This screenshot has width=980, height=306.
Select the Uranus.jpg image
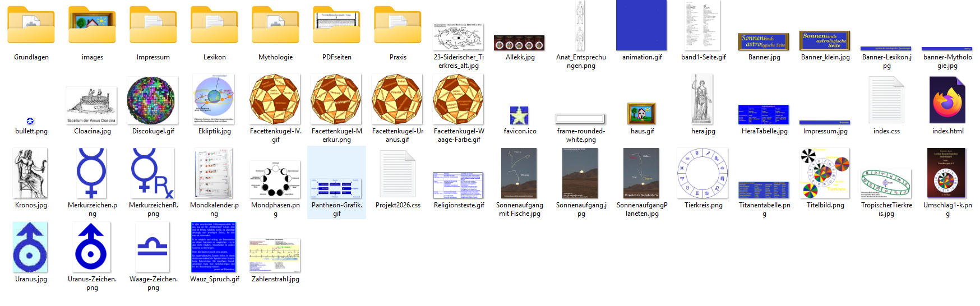click(31, 247)
